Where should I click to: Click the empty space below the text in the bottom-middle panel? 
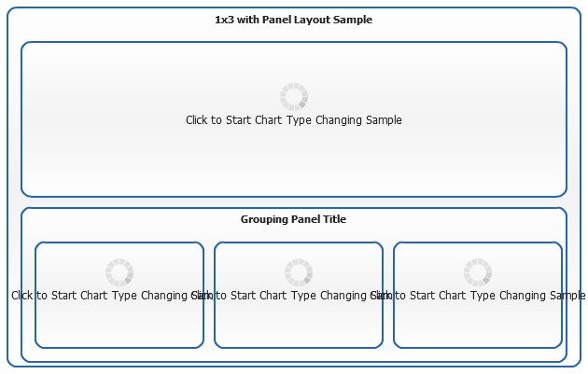click(x=299, y=326)
